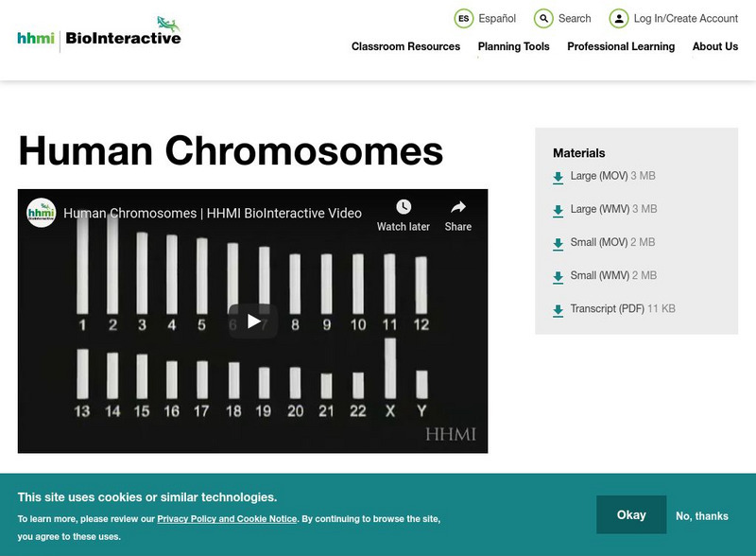Screen dimensions: 756x556
Task: Click download icon for Small (MOV)
Action: (558, 244)
